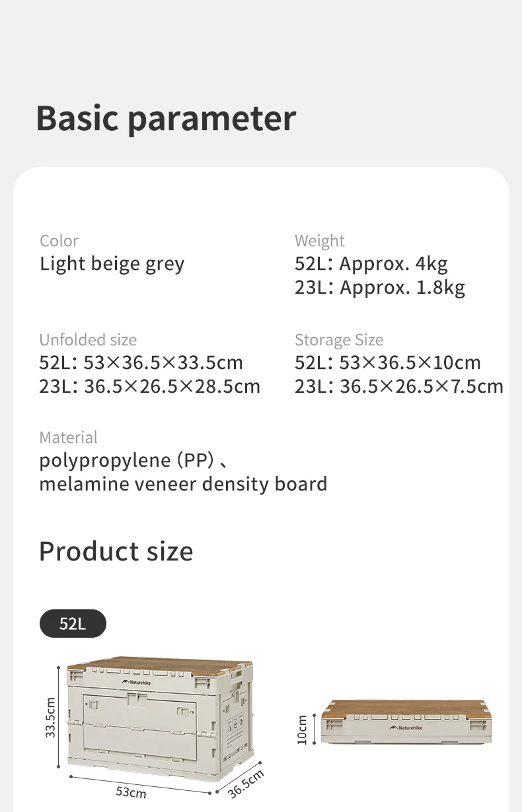
Task: Click the 36.5cm depth dimension label
Action: 246,784
